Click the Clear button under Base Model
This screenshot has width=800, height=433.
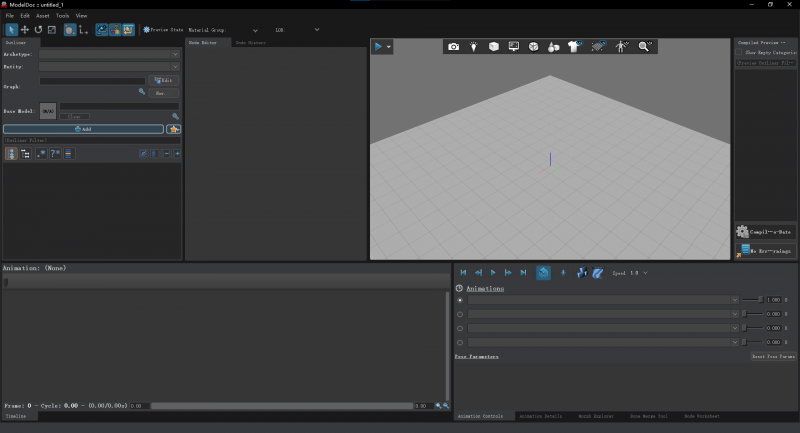74,117
